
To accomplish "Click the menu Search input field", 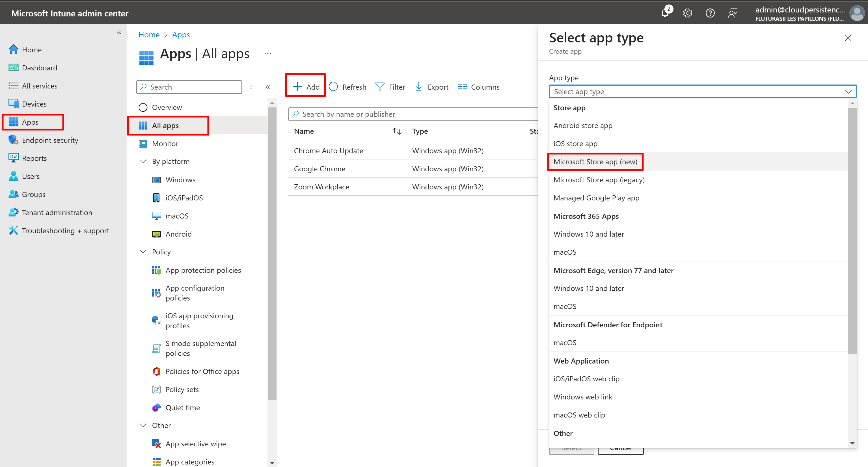I will (x=189, y=87).
